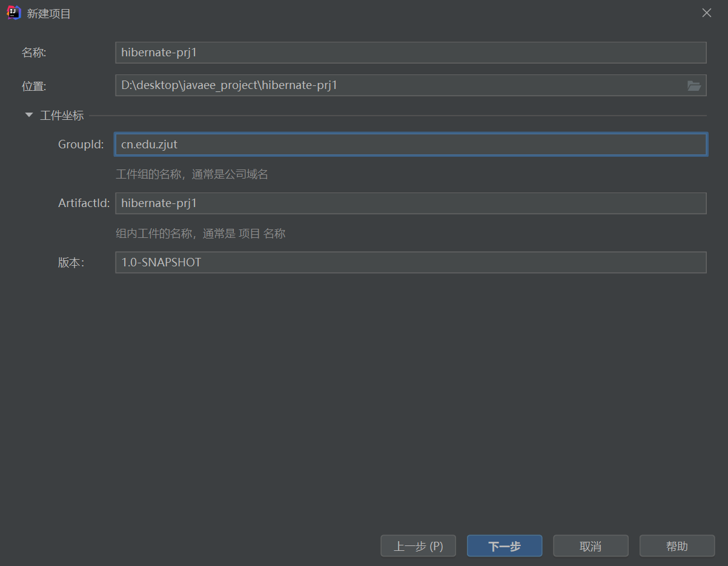Cancel the dialog with 取消
728x566 pixels.
[x=591, y=546]
